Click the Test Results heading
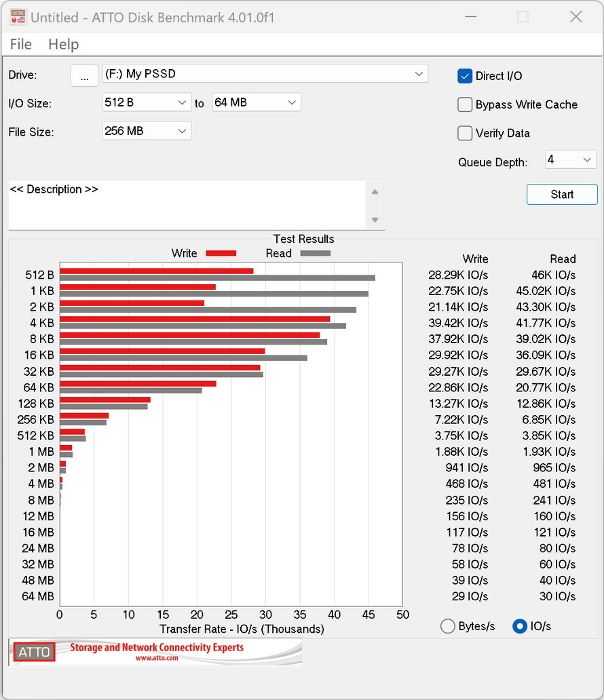Viewport: 604px width, 700px height. (303, 239)
